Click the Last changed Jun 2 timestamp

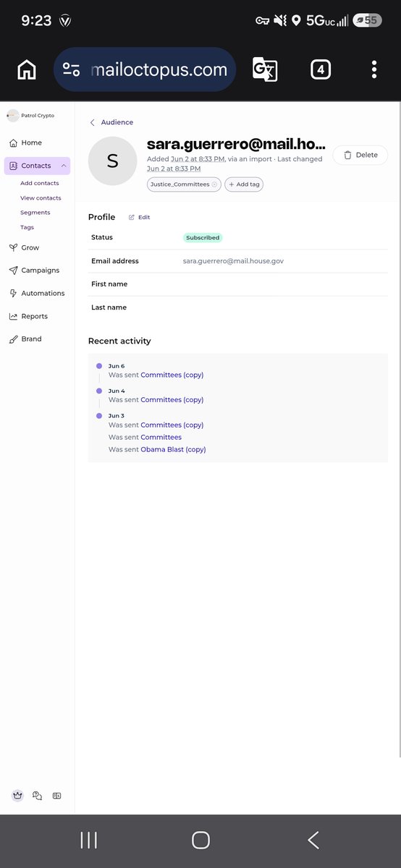(x=174, y=169)
